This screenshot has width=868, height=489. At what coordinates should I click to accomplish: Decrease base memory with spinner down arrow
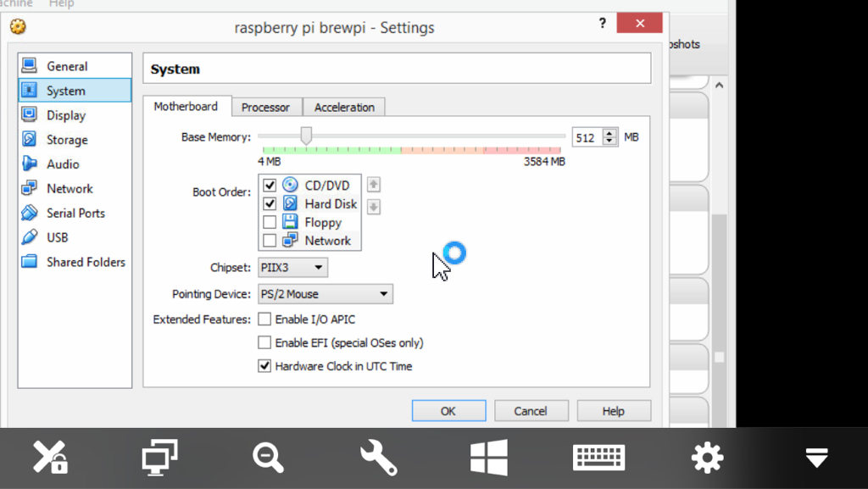[609, 141]
